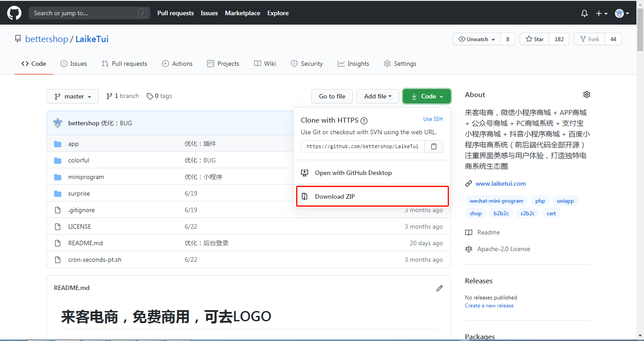Select the cart topic tag
The height and width of the screenshot is (341, 644).
(x=551, y=213)
